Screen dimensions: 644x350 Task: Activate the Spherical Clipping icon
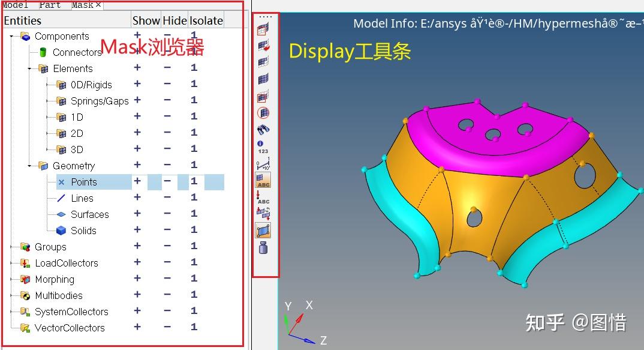point(263,113)
